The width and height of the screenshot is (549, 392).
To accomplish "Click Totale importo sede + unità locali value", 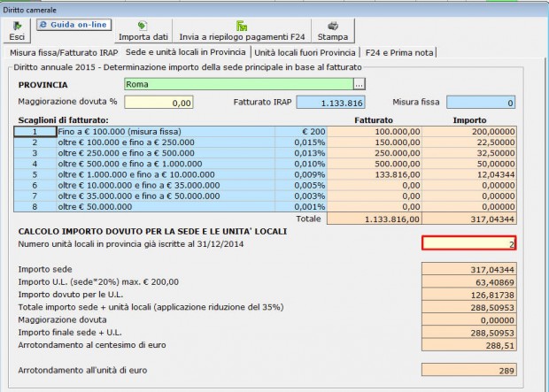I will 469,307.
